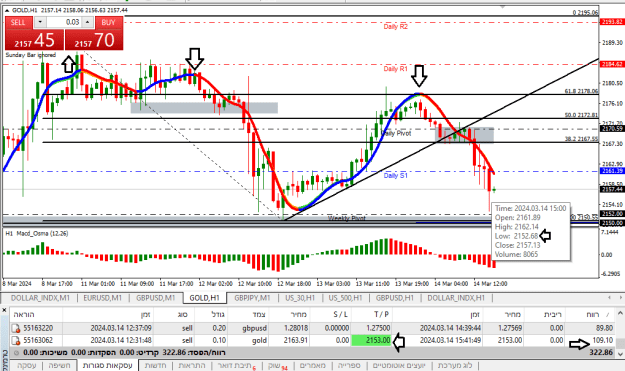The height and width of the screenshot is (371, 625).
Task: Click the open price 2163.91
Action: point(295,340)
